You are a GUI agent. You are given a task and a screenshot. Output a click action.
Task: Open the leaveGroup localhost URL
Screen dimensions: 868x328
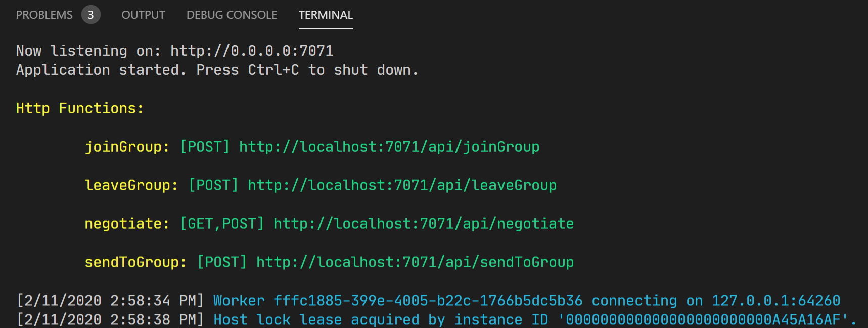(x=402, y=185)
